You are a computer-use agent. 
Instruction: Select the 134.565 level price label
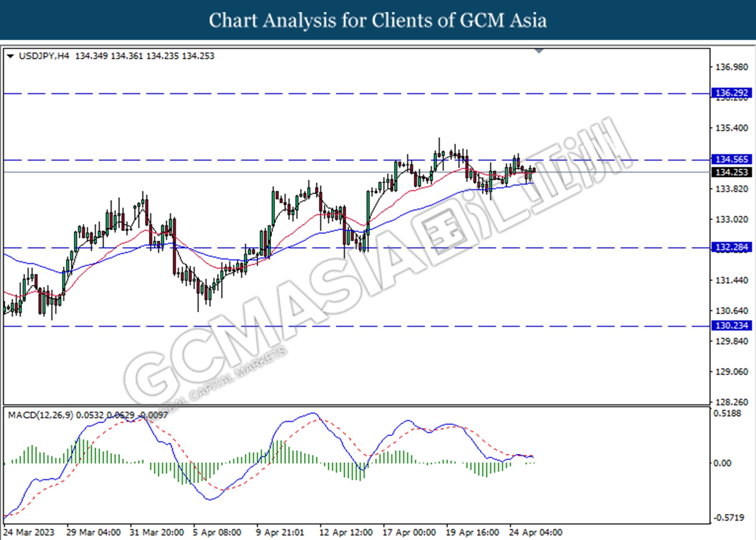point(731,159)
